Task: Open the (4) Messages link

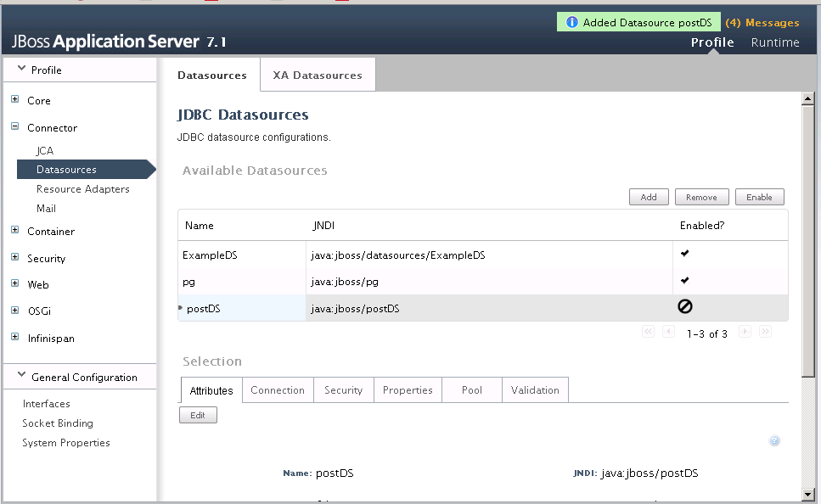Action: tap(762, 23)
